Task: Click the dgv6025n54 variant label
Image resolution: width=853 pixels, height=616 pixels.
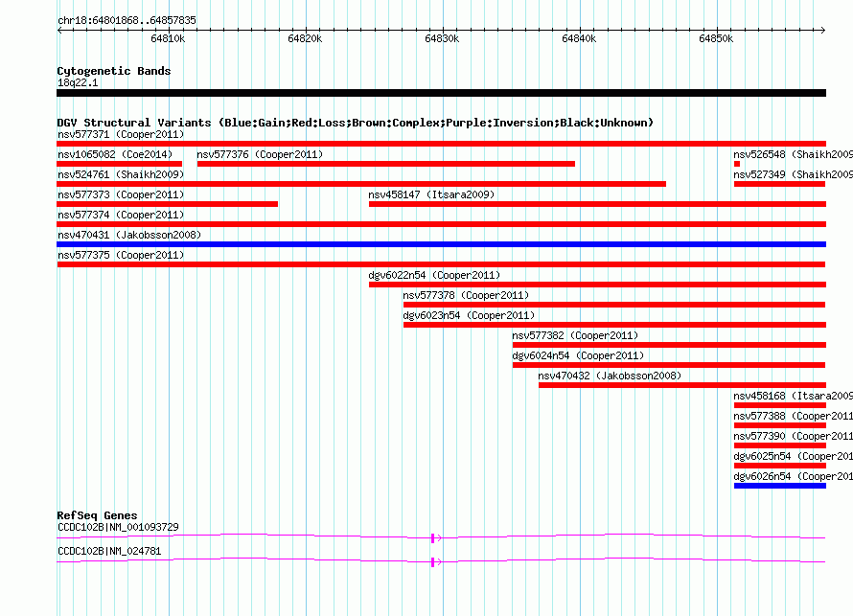Action: coord(794,456)
